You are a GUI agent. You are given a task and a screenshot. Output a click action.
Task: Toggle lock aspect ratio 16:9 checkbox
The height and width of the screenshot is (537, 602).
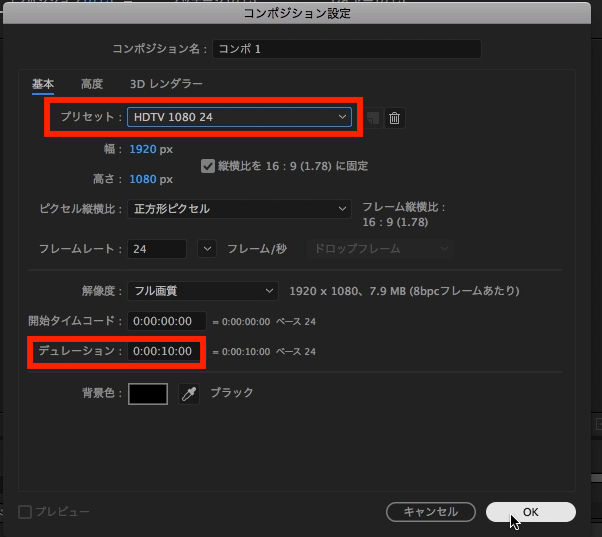(208, 166)
